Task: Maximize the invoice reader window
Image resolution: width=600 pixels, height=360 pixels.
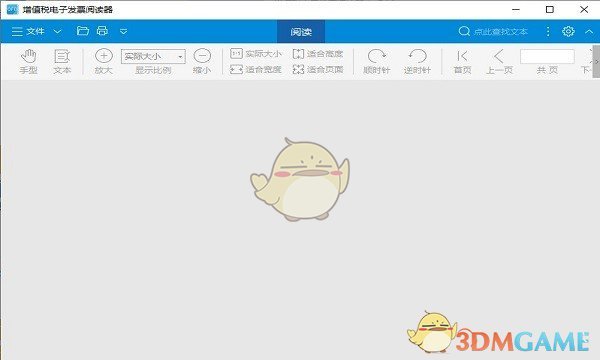Action: 550,10
